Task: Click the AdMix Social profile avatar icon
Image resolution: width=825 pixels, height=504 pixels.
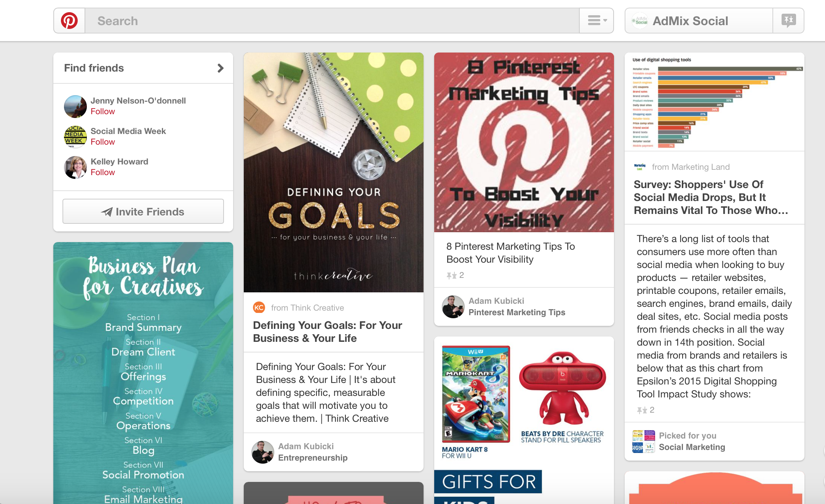Action: 640,21
